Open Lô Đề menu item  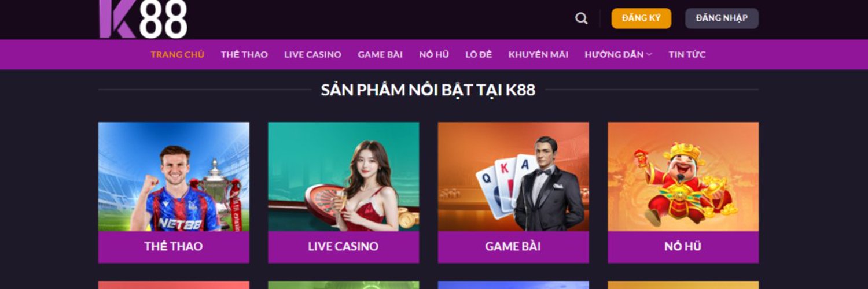[479, 54]
